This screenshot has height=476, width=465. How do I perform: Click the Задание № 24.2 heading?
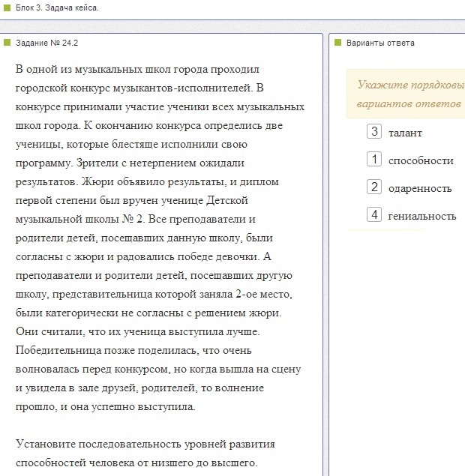pos(46,43)
